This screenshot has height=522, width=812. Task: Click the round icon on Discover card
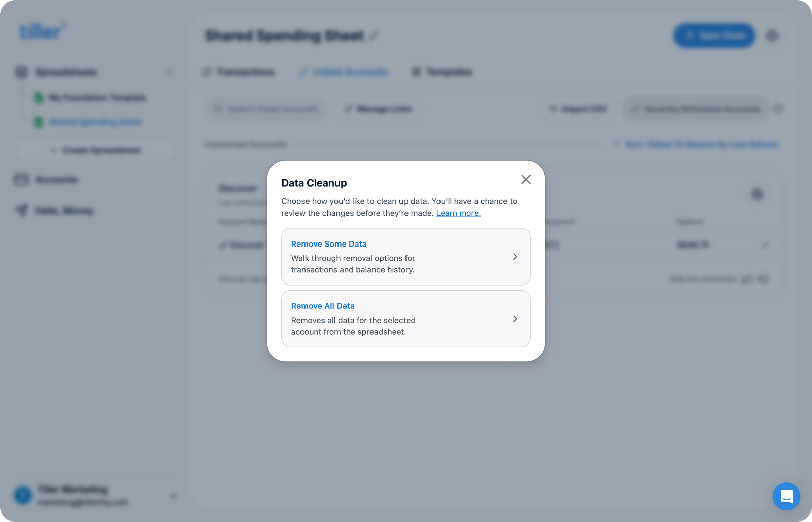[x=757, y=194]
